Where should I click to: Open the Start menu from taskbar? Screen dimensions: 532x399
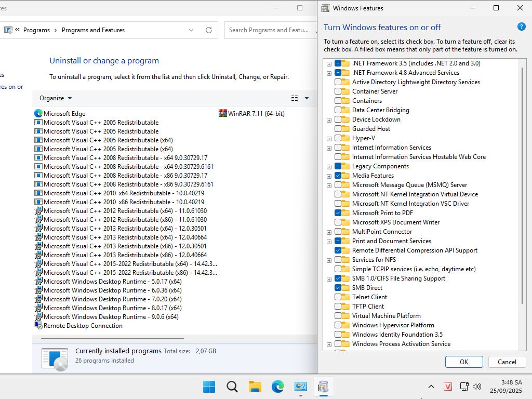(209, 387)
